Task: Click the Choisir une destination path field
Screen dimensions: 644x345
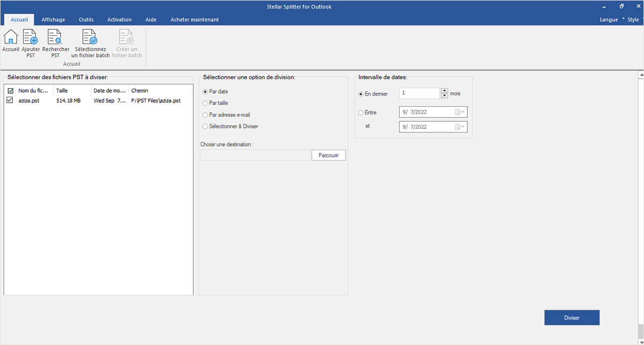Action: pyautogui.click(x=255, y=155)
